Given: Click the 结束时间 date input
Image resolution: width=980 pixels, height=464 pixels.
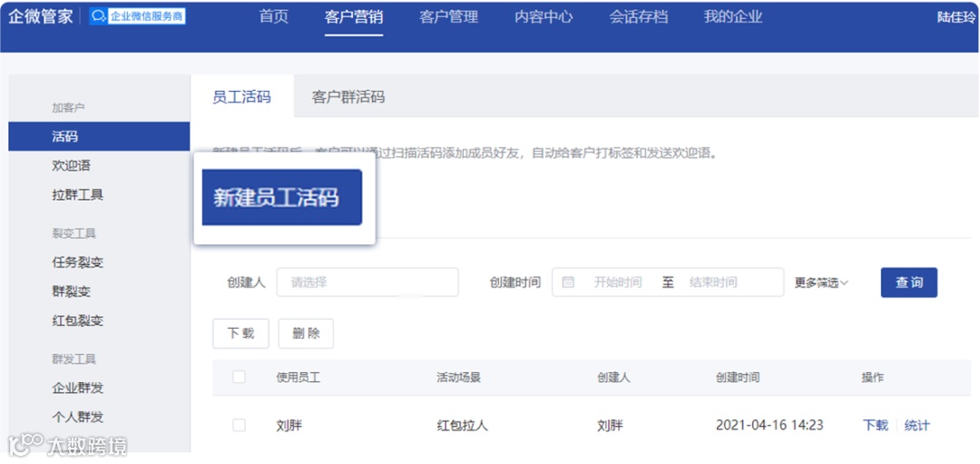Looking at the screenshot, I should [x=713, y=282].
